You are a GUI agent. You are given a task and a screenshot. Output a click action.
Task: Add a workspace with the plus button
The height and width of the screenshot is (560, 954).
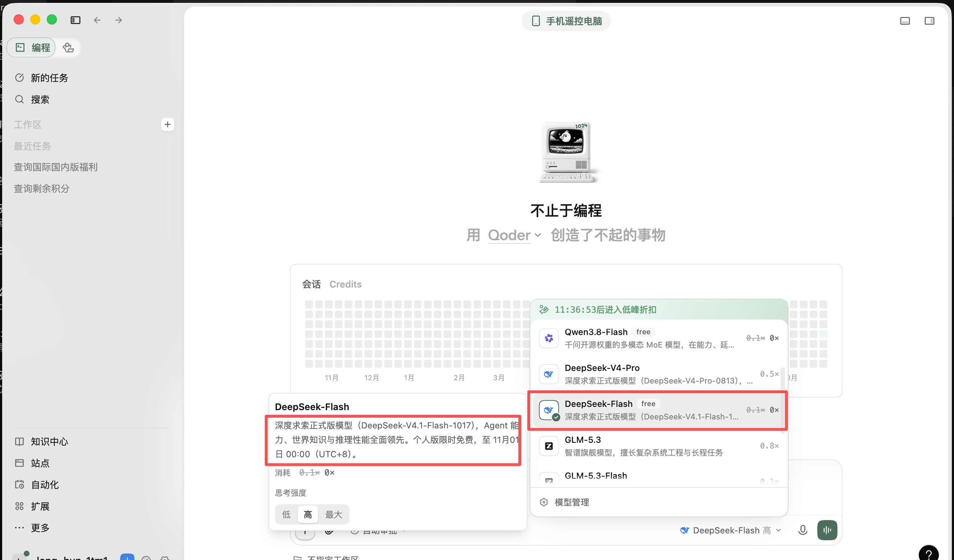point(167,124)
